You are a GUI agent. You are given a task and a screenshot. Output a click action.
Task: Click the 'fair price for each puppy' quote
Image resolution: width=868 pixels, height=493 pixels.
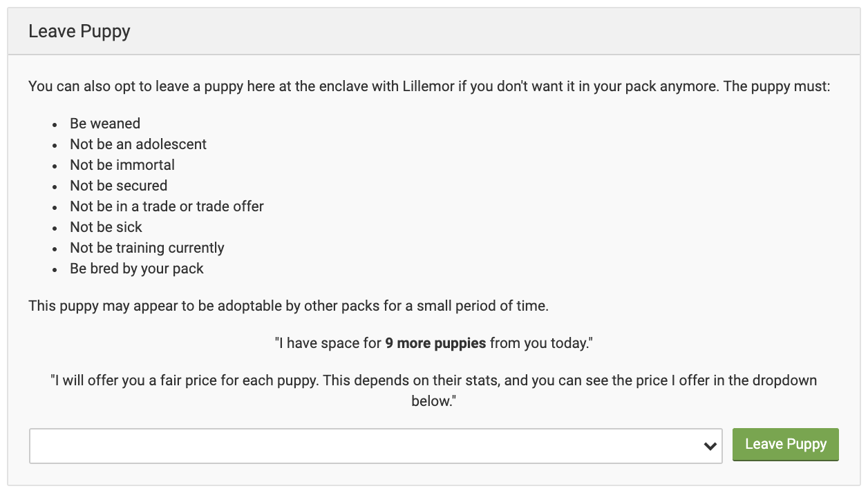(x=433, y=380)
